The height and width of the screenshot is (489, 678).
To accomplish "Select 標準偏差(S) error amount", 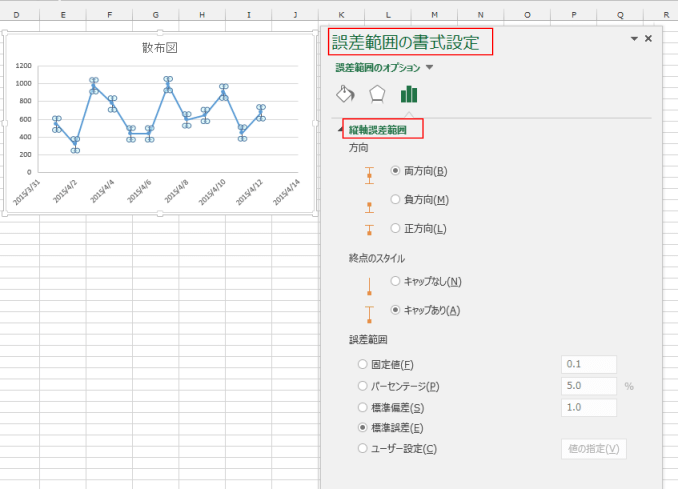I will pos(362,407).
